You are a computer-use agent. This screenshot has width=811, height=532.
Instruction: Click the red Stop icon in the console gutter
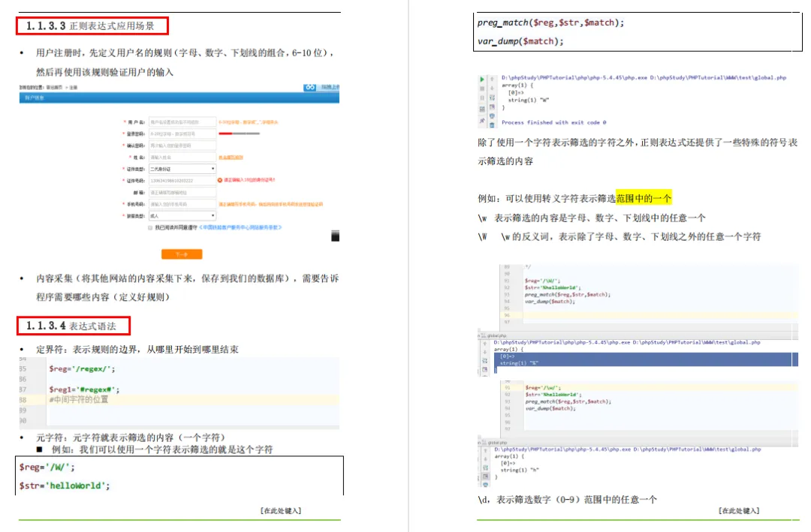click(x=482, y=89)
